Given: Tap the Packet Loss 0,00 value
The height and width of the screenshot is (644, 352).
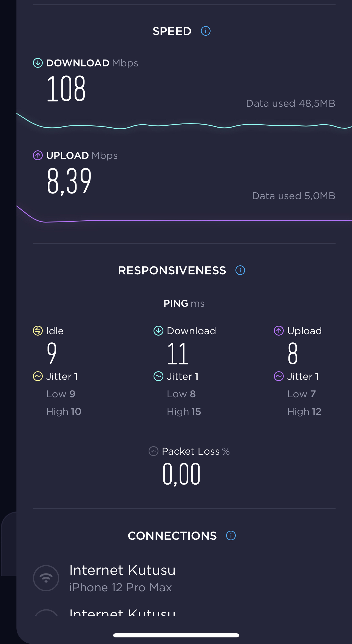Looking at the screenshot, I should click(181, 474).
